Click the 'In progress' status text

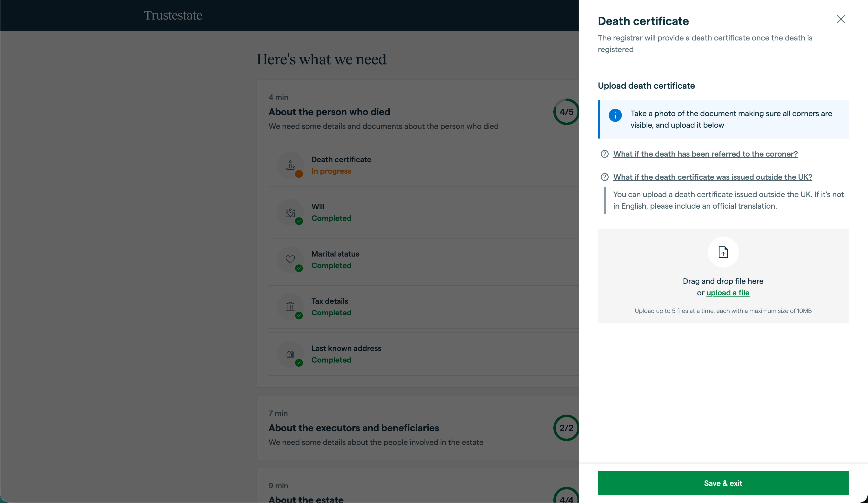(331, 171)
